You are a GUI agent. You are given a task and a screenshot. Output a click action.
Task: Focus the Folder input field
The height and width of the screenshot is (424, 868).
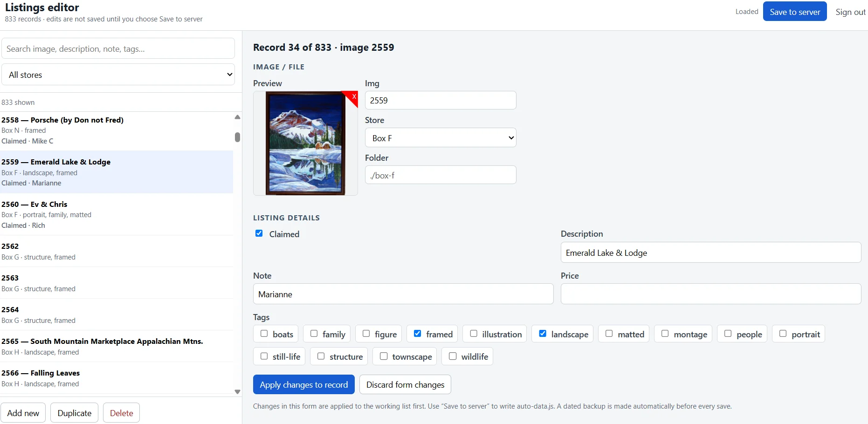[x=441, y=175]
